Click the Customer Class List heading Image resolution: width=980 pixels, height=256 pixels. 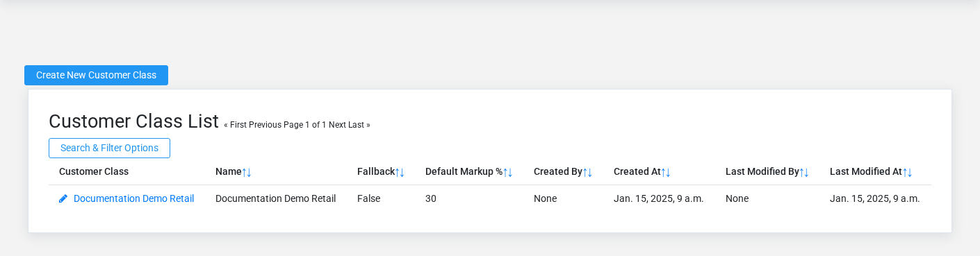coord(133,121)
